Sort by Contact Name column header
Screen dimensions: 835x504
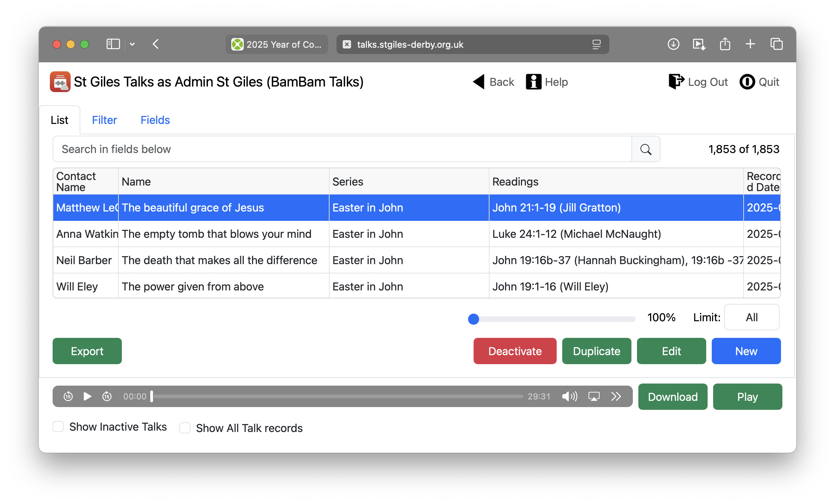(86, 181)
